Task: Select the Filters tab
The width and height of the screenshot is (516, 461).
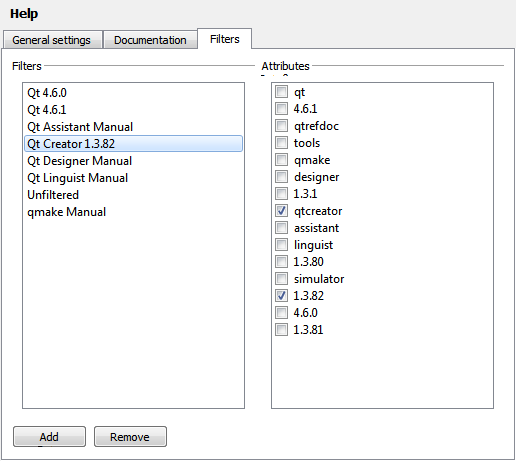Action: 225,39
